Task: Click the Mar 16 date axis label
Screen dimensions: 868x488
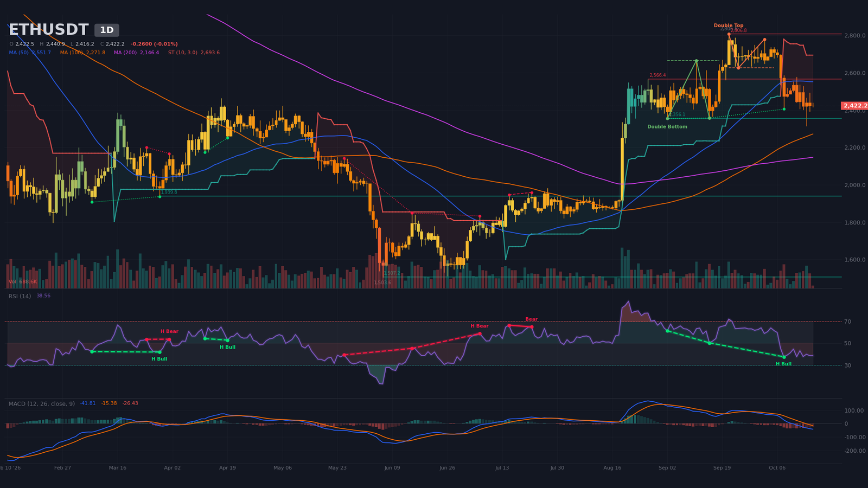Action: [118, 468]
